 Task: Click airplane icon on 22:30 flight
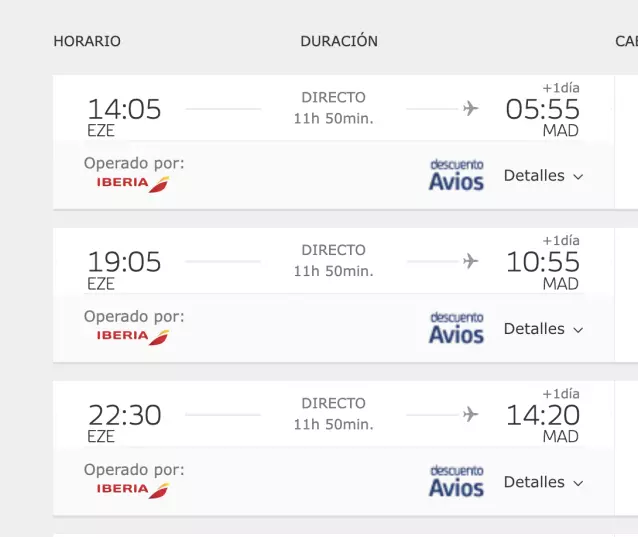pos(471,414)
